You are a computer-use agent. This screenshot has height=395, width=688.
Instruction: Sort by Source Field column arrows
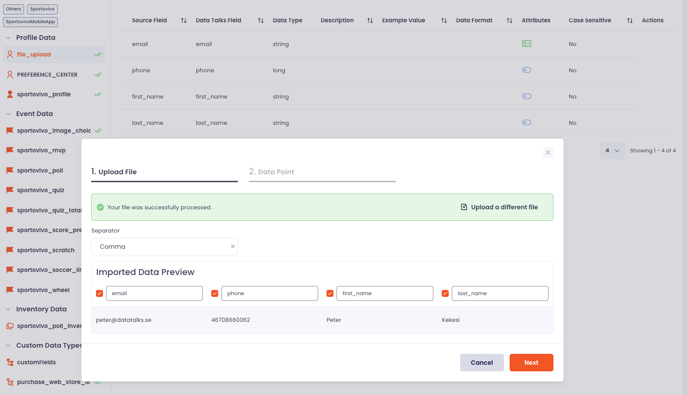click(184, 21)
